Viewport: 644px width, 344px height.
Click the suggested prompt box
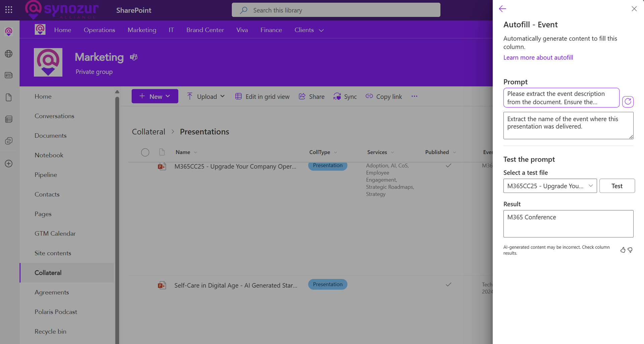pos(561,97)
